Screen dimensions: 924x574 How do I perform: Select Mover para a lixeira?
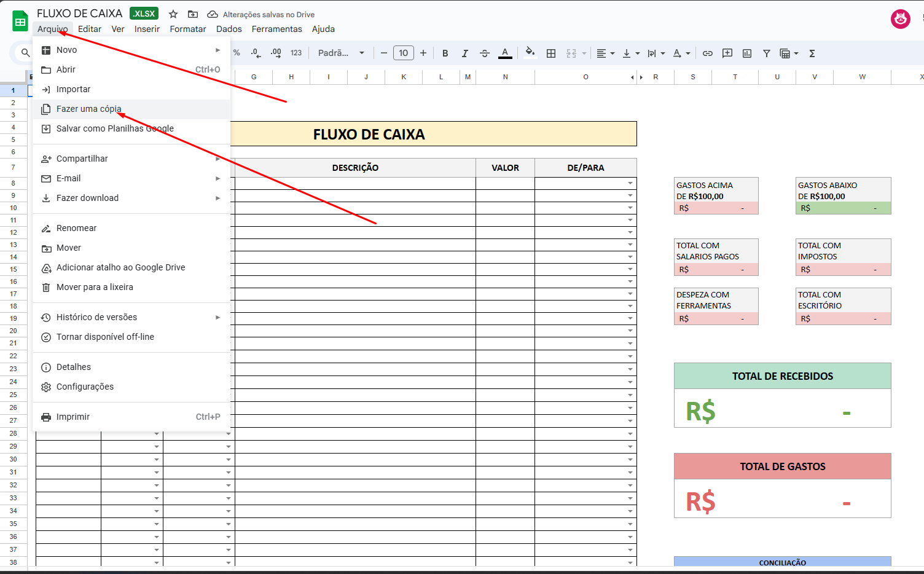131,287
